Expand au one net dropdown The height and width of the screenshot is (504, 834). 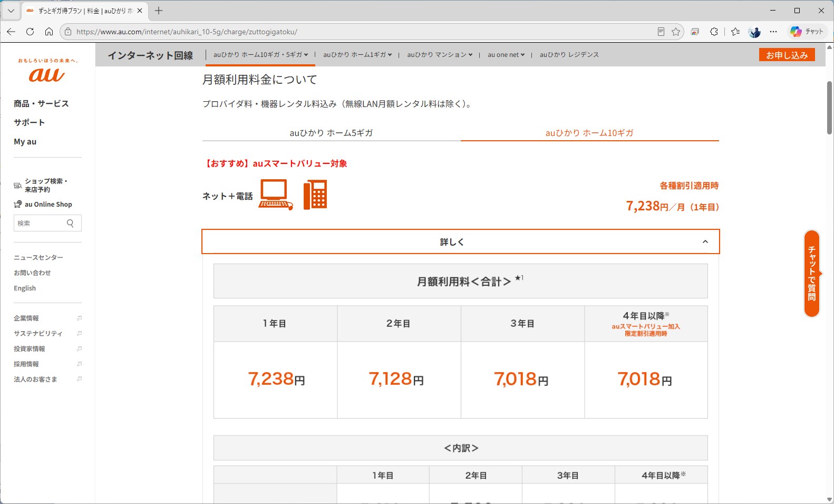(506, 54)
